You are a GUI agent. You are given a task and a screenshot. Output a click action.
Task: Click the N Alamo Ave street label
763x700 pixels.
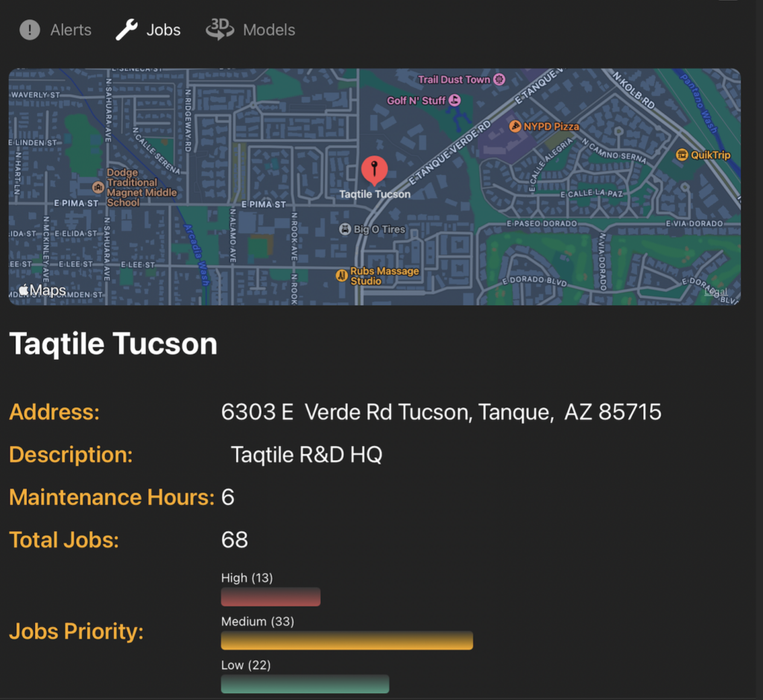(x=232, y=236)
